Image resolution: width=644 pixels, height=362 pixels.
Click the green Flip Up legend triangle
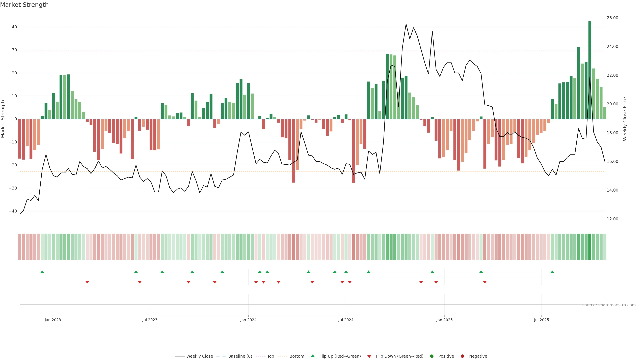tap(312, 356)
